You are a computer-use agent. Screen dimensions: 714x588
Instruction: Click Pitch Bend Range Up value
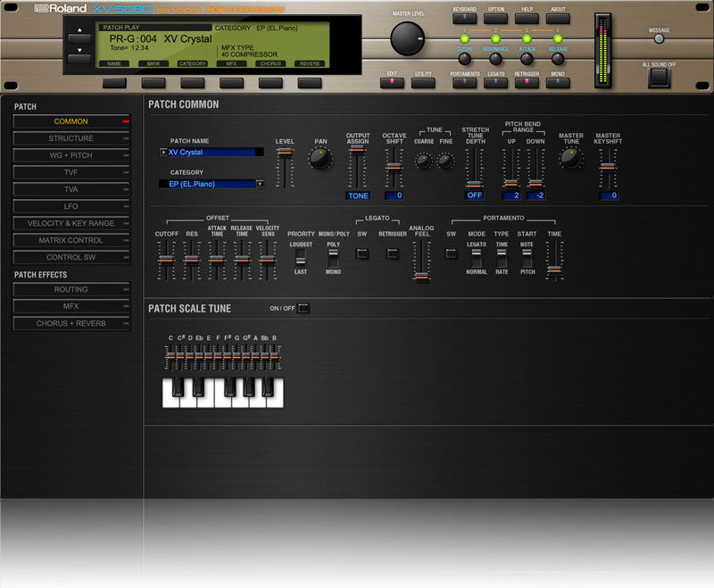click(511, 195)
